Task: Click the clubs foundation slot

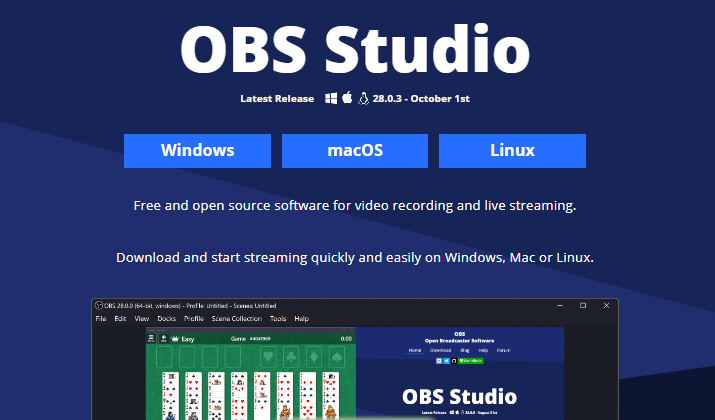Action: tap(291, 358)
